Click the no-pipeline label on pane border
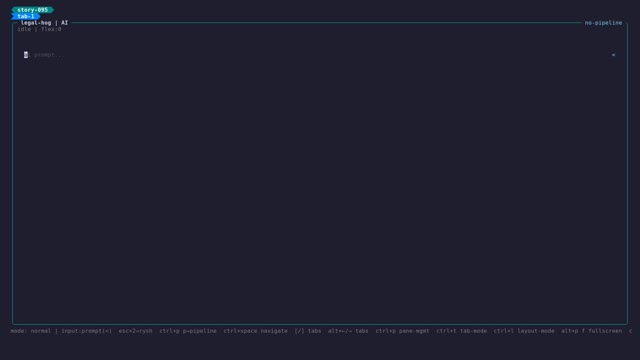This screenshot has height=360, width=640. 603,23
